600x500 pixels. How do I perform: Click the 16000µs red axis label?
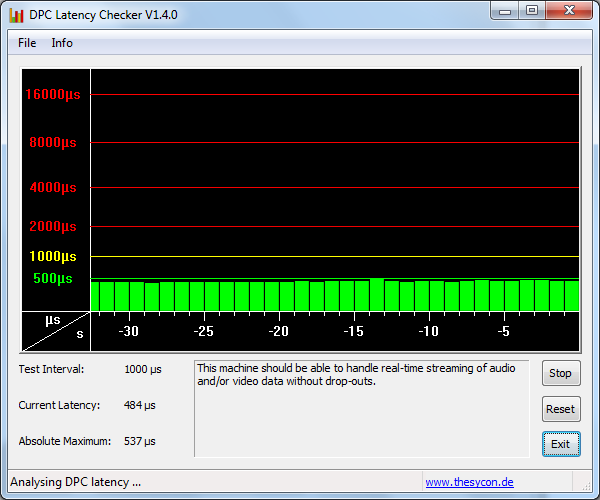pyautogui.click(x=52, y=95)
